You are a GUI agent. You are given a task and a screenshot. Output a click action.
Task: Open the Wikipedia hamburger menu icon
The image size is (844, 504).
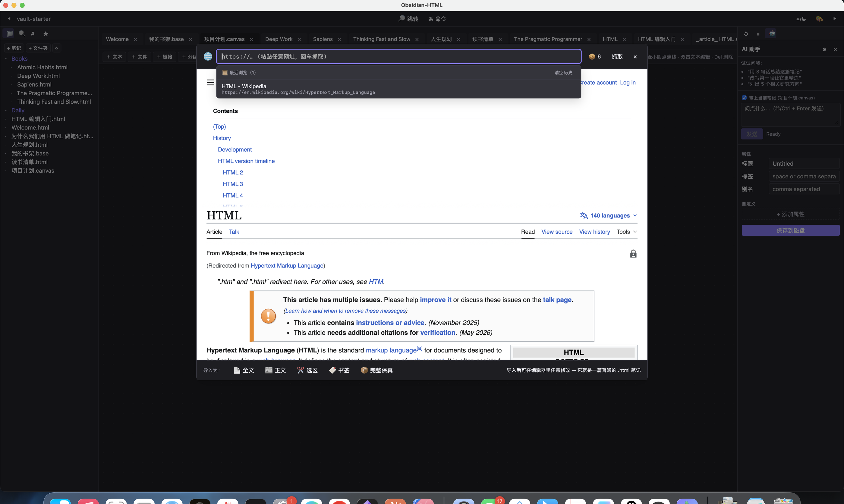210,83
